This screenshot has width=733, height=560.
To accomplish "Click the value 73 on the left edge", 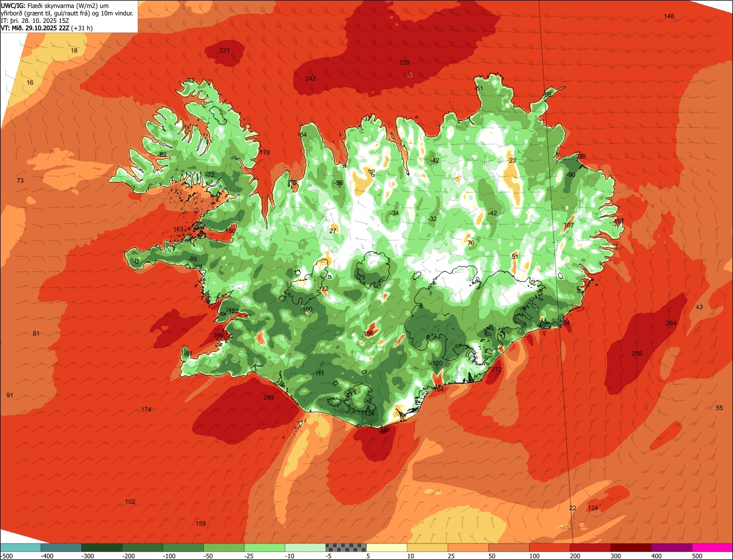I will [x=20, y=180].
